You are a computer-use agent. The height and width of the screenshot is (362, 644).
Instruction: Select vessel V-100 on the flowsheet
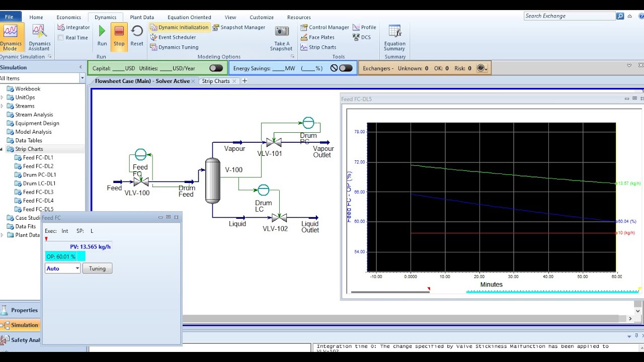(213, 180)
